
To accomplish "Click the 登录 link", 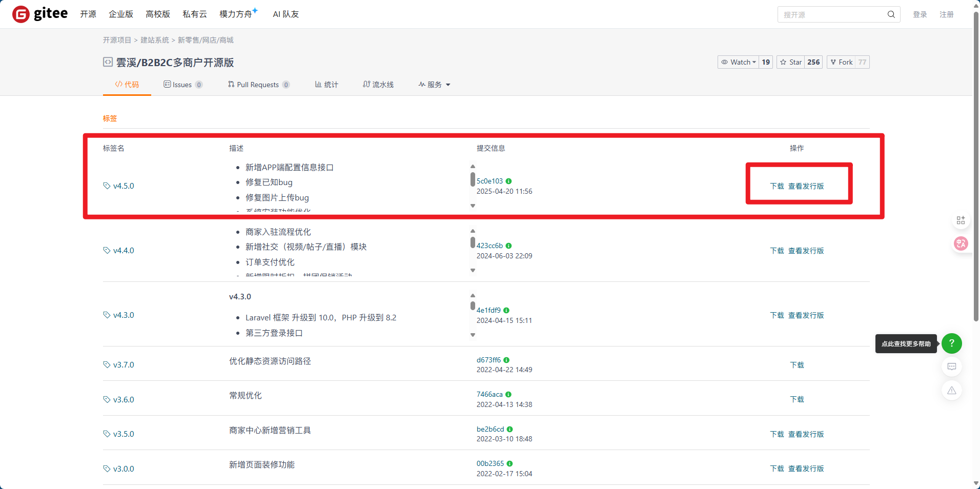I will pos(920,14).
